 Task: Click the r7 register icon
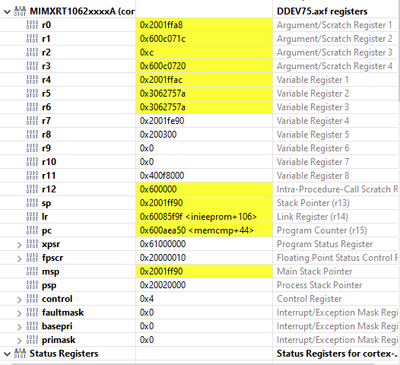tap(32, 121)
